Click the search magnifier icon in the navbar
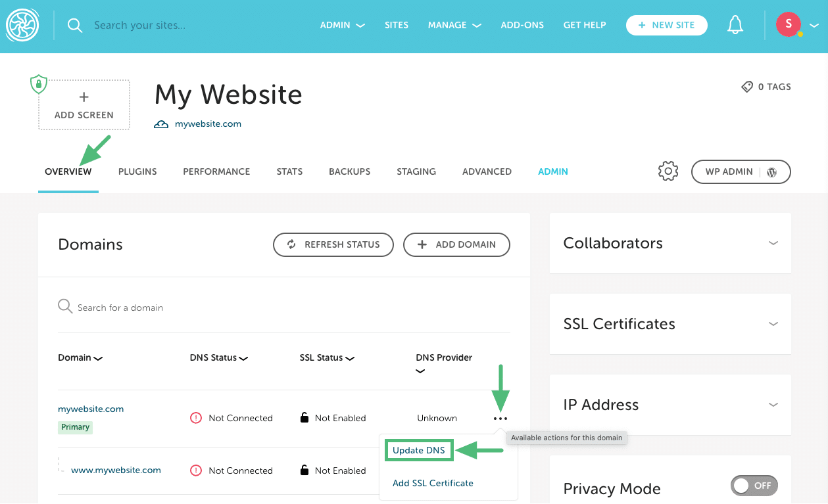The height and width of the screenshot is (504, 828). pyautogui.click(x=74, y=25)
